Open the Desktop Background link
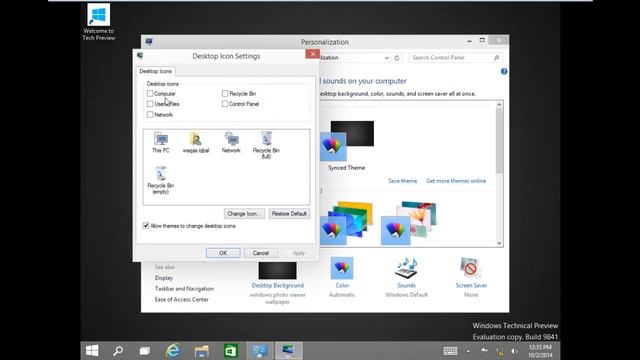Screen dimensions: 640x360 tap(278, 285)
